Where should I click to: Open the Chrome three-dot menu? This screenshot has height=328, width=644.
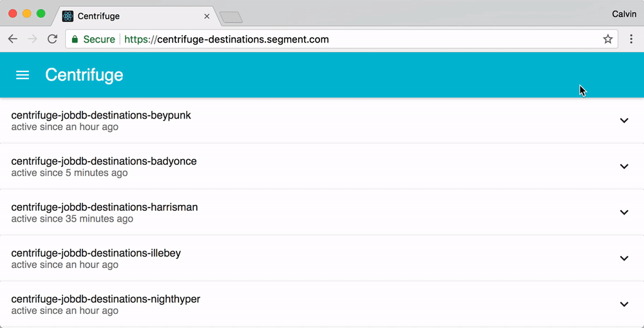pyautogui.click(x=631, y=39)
